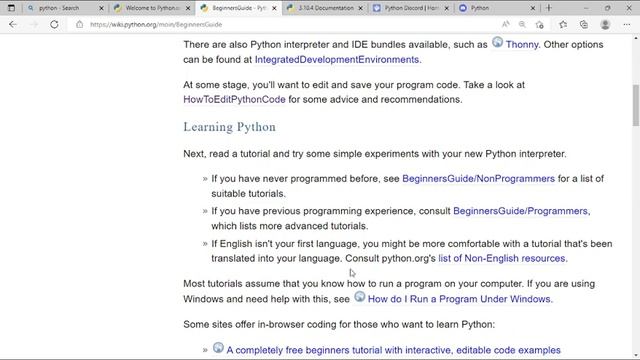Open the HowToEditPythonCode link
This screenshot has width=640, height=360.
point(234,99)
